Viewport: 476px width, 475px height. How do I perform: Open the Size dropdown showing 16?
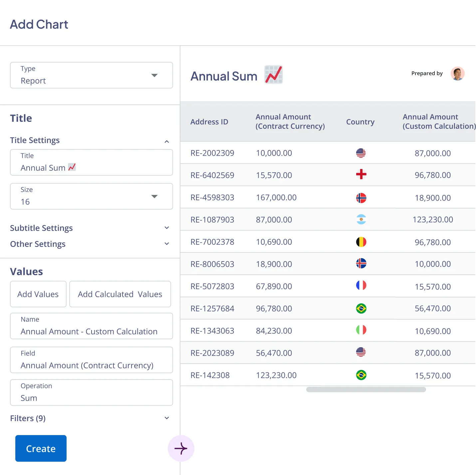click(x=92, y=196)
